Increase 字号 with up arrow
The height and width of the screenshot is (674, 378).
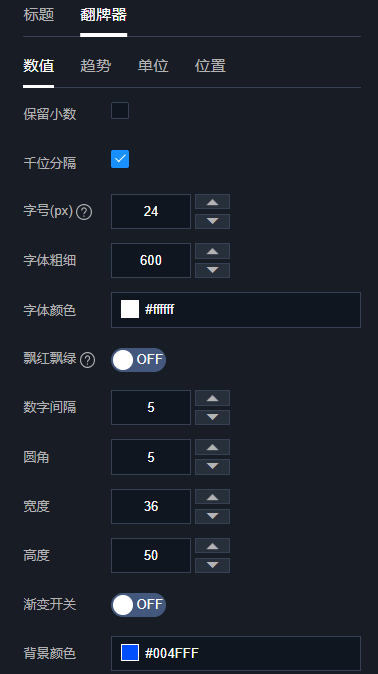click(212, 202)
